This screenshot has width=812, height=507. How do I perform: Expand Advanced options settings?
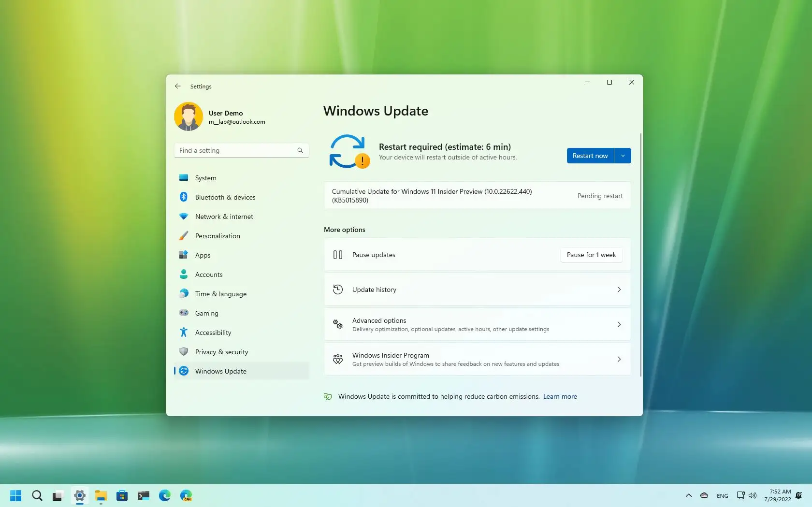pos(477,324)
